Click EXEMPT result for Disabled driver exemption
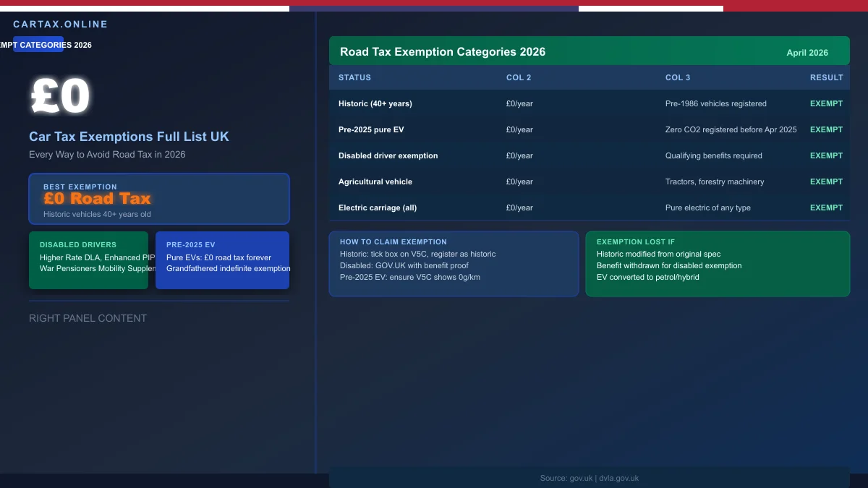The height and width of the screenshot is (488, 868). coord(826,155)
